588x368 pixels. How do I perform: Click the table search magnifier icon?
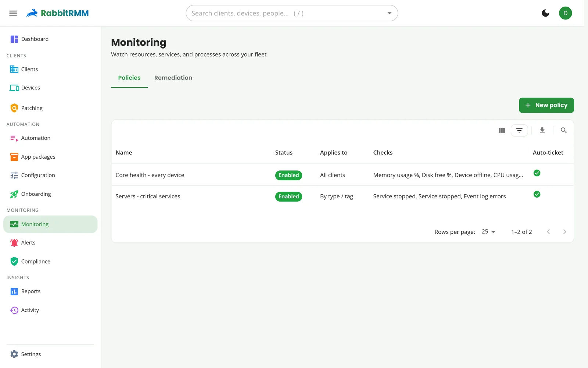[x=563, y=130]
